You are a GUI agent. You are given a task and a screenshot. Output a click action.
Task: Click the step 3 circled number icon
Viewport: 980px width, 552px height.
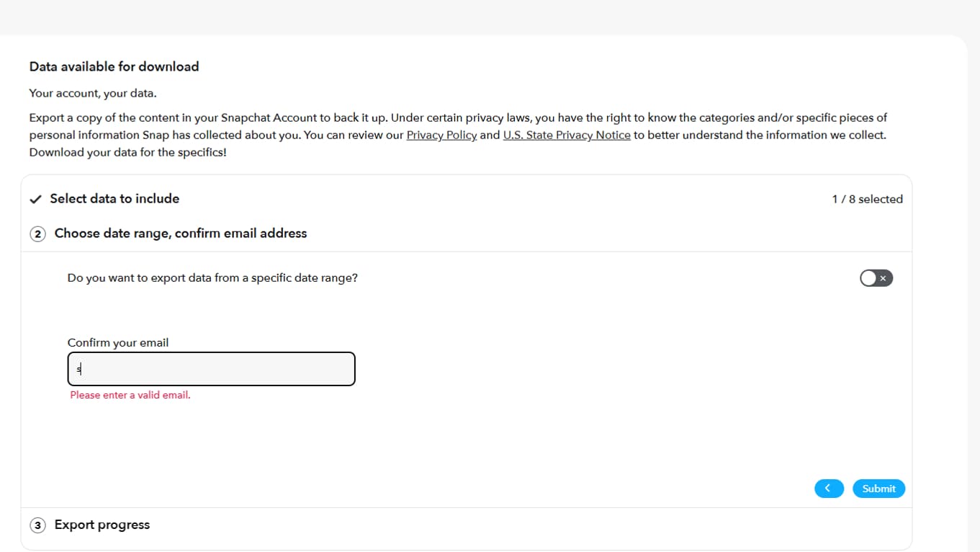pyautogui.click(x=37, y=525)
